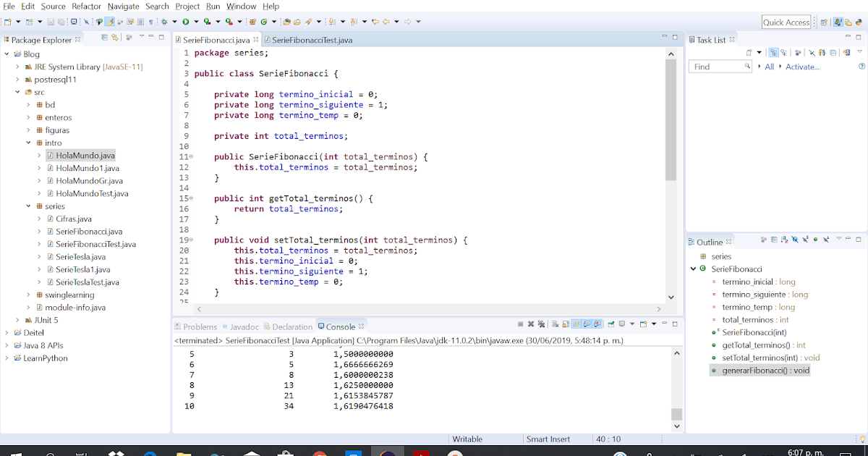Save all open editors with Save All icon

point(59,21)
